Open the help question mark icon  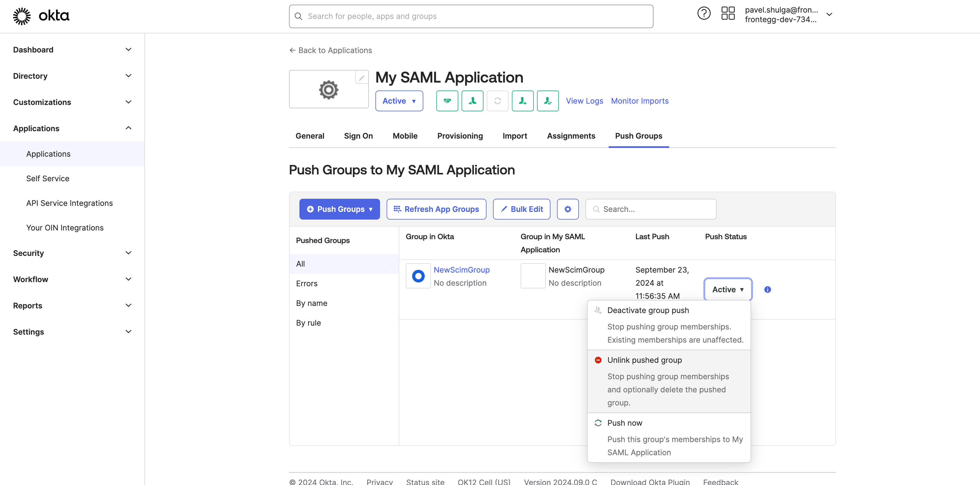point(704,14)
